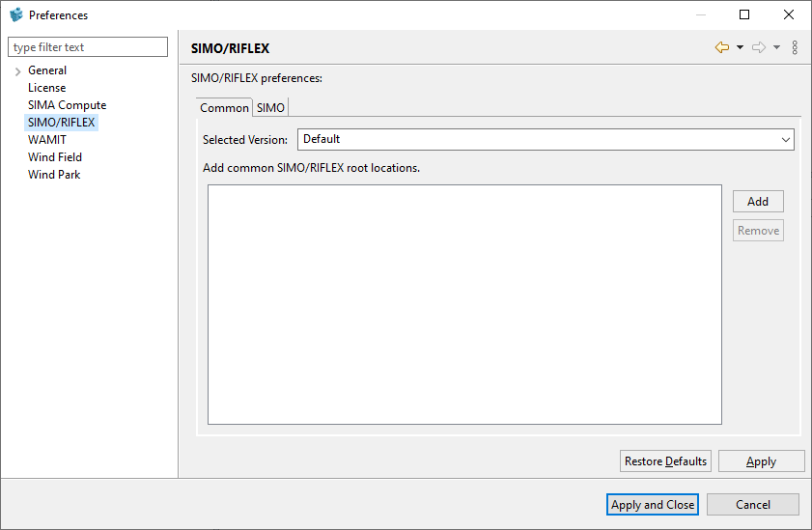Choose Wind Field in the sidebar
This screenshot has width=812, height=530.
click(x=55, y=157)
